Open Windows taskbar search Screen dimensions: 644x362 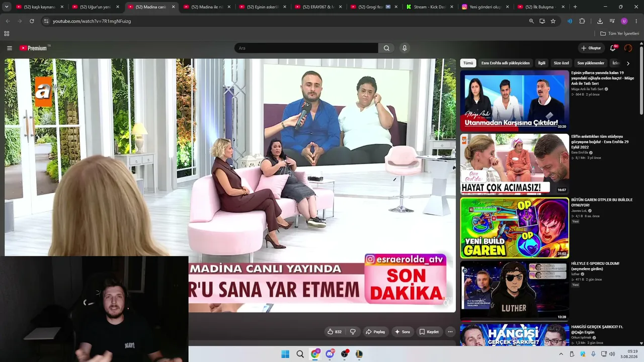300,354
